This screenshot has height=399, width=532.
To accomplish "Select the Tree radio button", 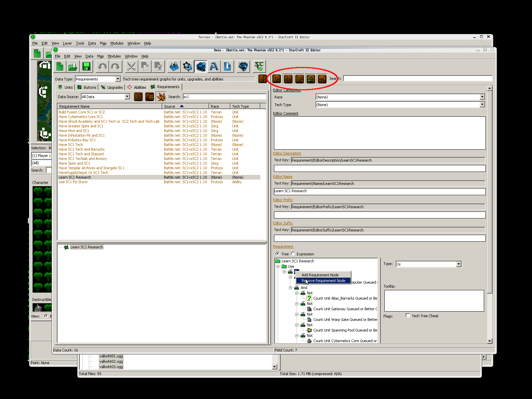I will pyautogui.click(x=277, y=254).
